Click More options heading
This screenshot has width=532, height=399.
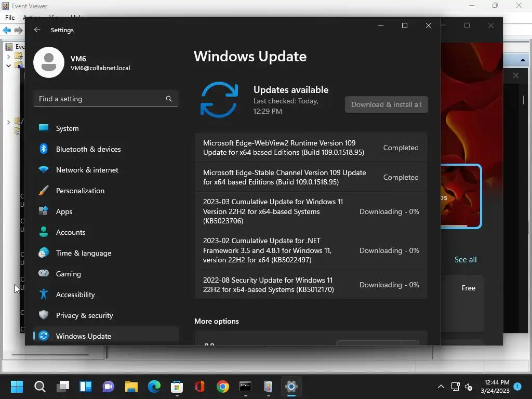point(217,321)
